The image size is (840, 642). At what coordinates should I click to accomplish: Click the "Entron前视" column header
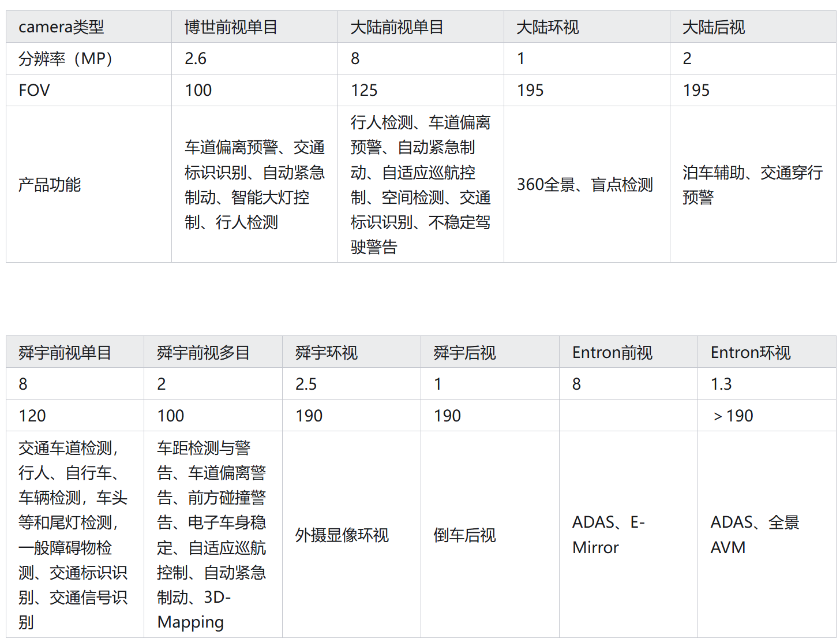click(x=628, y=352)
